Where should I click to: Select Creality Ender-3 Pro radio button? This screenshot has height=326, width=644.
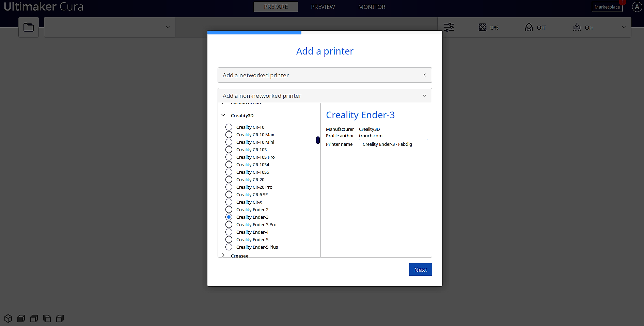coord(229,224)
